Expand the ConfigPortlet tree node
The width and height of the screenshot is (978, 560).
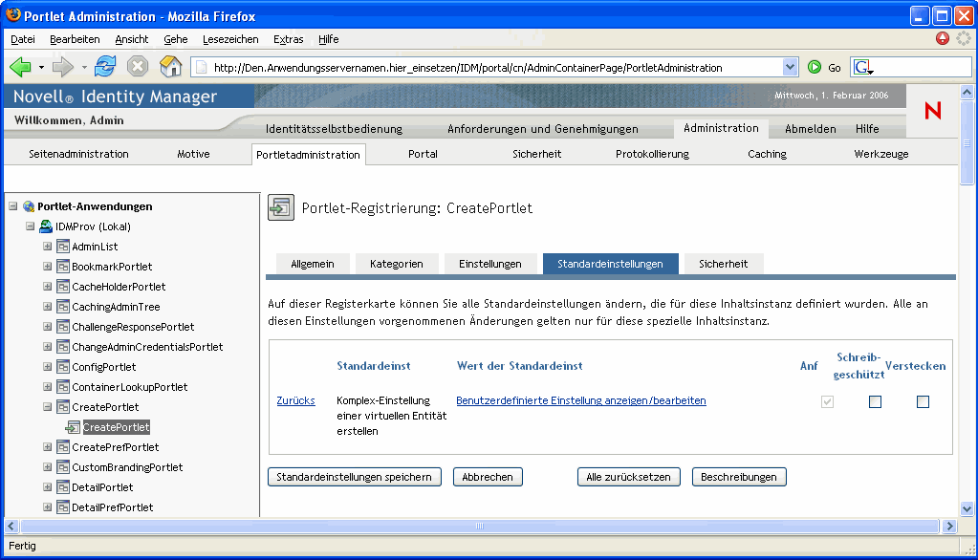[47, 366]
